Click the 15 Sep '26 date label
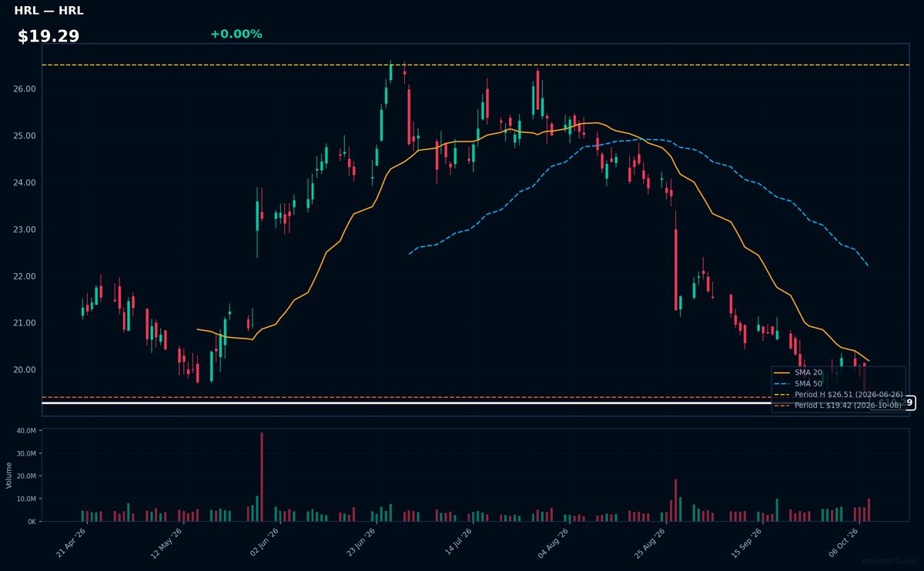Screen dimensions: 924x571 pyautogui.click(x=746, y=542)
